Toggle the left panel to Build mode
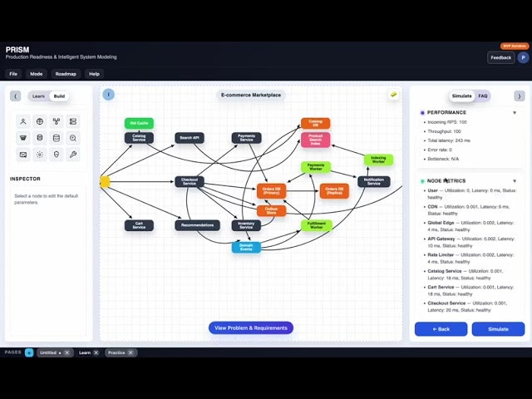Viewport: 532px width, 399px height. [59, 96]
